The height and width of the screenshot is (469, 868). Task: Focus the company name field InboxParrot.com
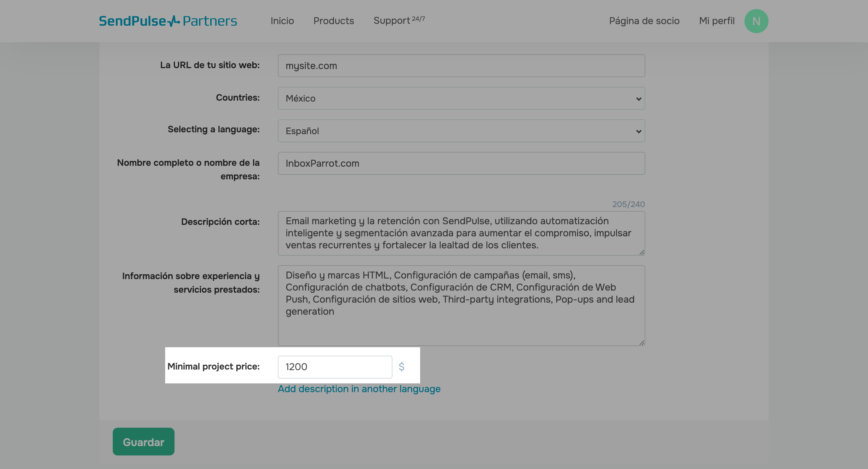point(461,163)
